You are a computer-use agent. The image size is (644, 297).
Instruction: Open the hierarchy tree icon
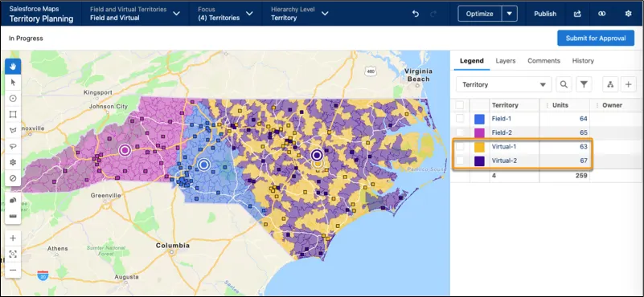tap(610, 84)
